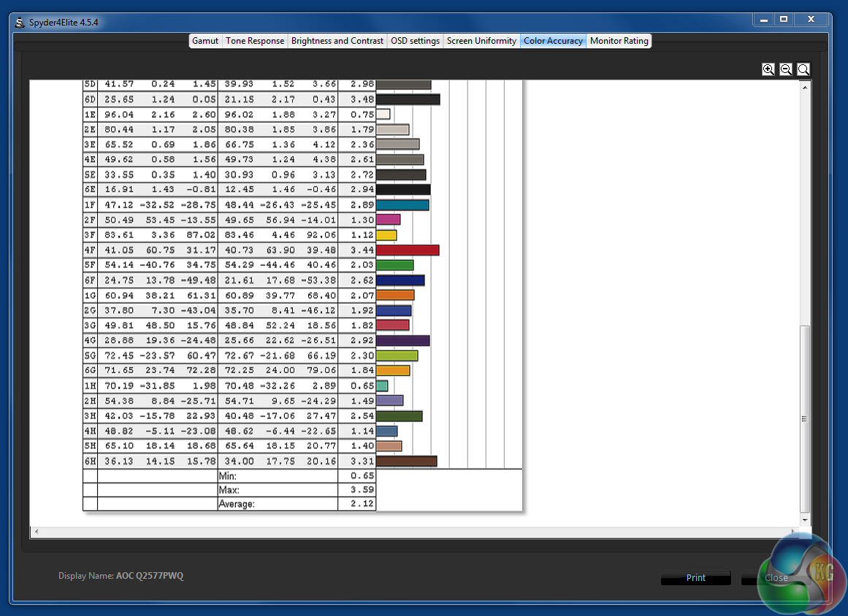Click the lime green bar for row 5G

click(x=397, y=355)
